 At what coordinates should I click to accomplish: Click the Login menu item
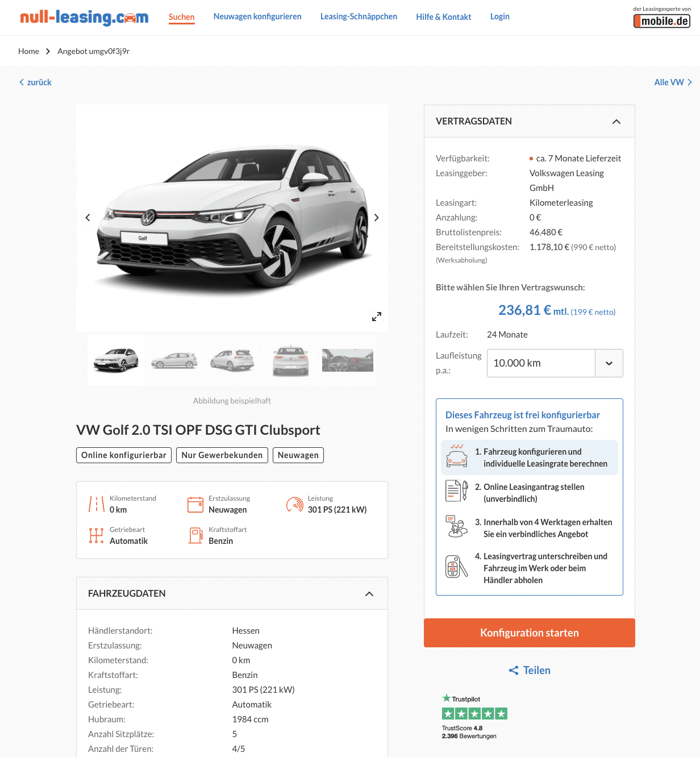click(x=500, y=16)
